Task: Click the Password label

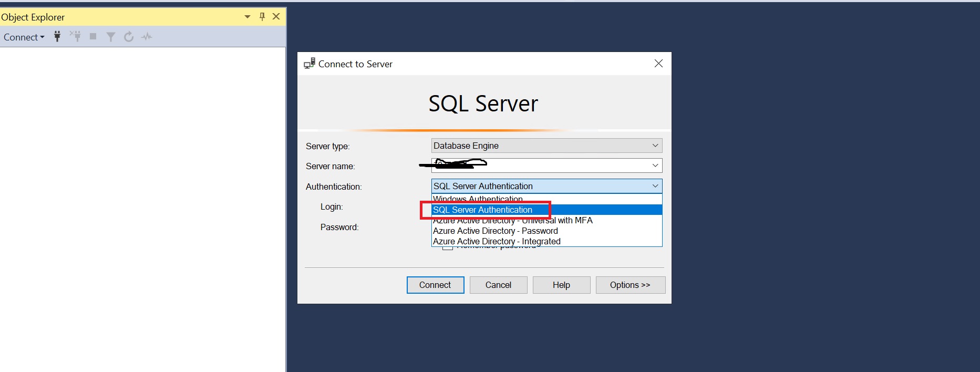Action: (339, 227)
